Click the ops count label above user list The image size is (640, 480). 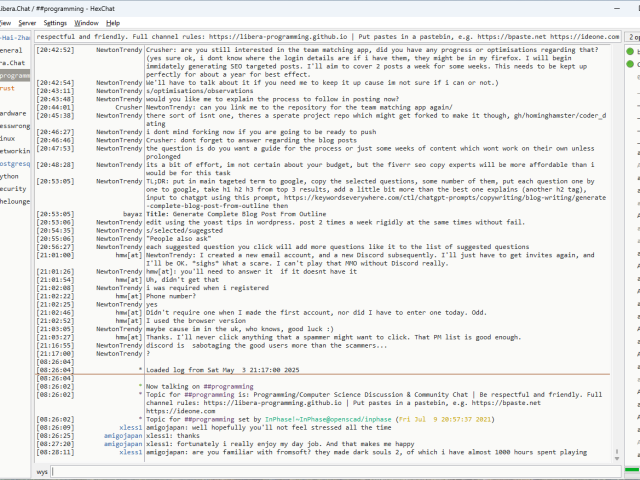[632, 36]
